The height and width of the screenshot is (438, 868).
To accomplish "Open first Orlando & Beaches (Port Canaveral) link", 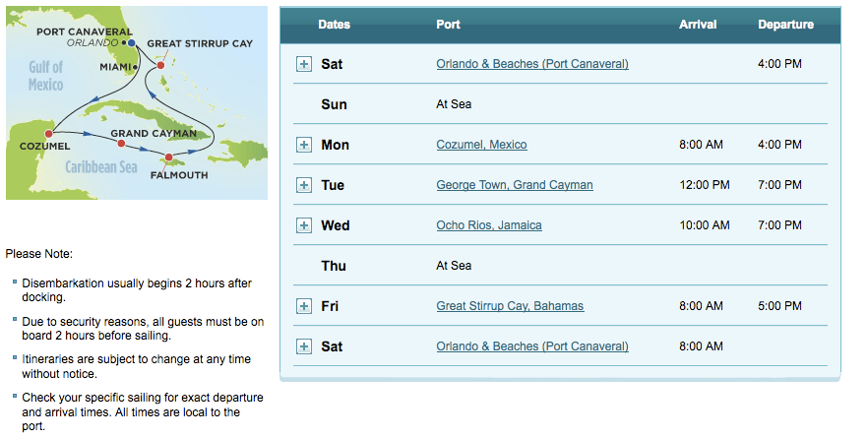I will tap(532, 64).
